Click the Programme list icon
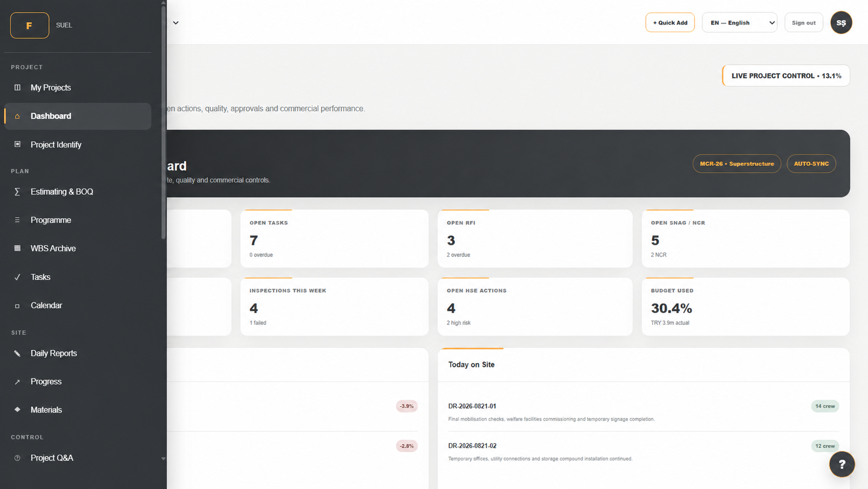 click(x=17, y=220)
